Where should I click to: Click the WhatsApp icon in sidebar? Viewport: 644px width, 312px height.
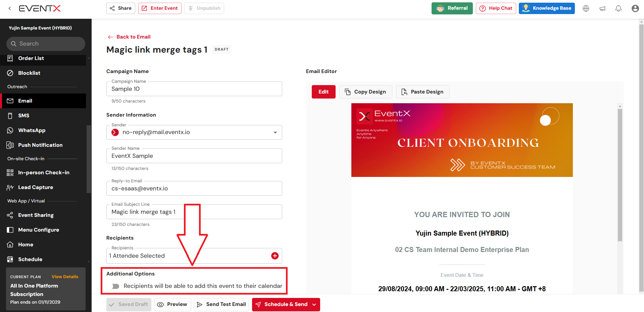point(10,130)
